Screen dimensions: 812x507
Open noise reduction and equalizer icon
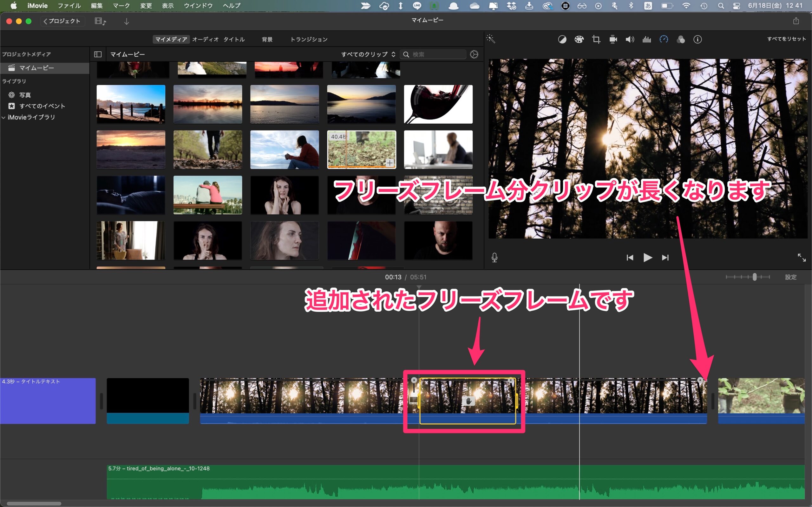tap(646, 40)
